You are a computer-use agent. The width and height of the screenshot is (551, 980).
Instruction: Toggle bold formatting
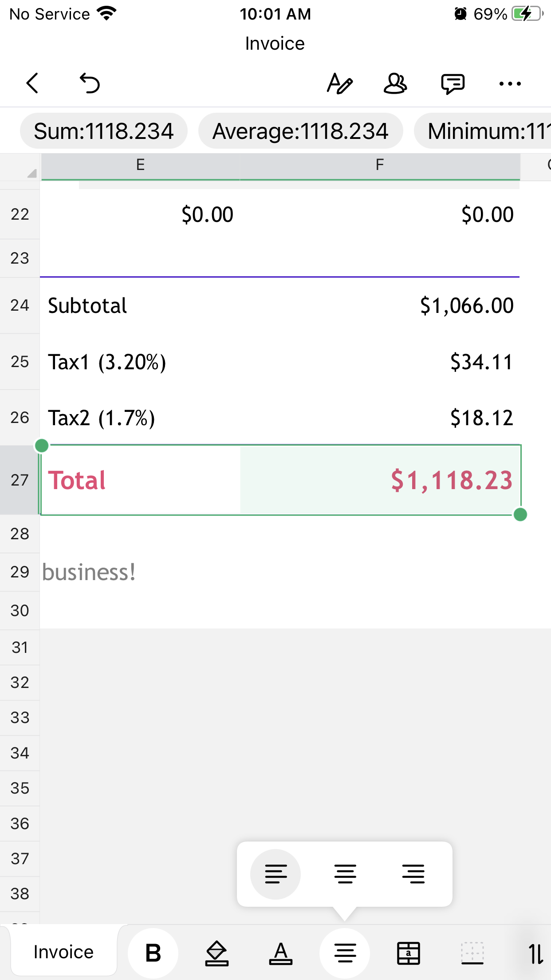point(153,953)
